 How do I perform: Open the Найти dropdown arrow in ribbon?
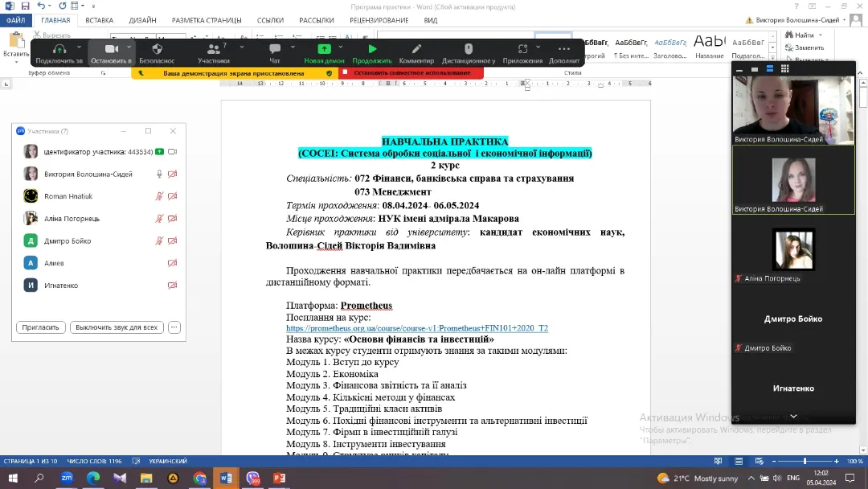[820, 35]
